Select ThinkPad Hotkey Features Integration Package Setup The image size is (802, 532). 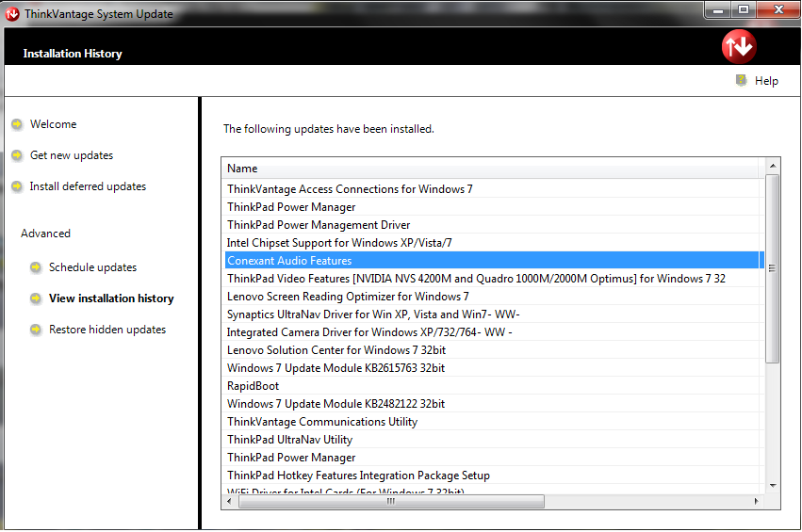[493, 476]
